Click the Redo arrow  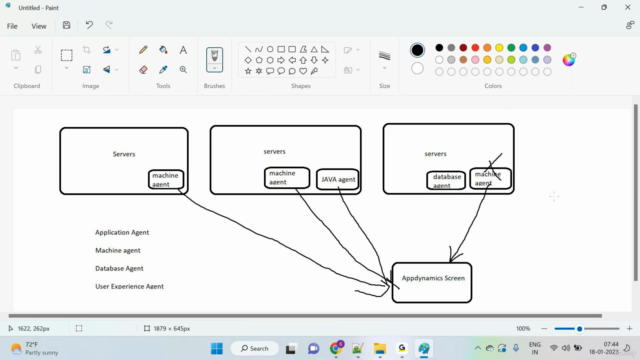(109, 25)
